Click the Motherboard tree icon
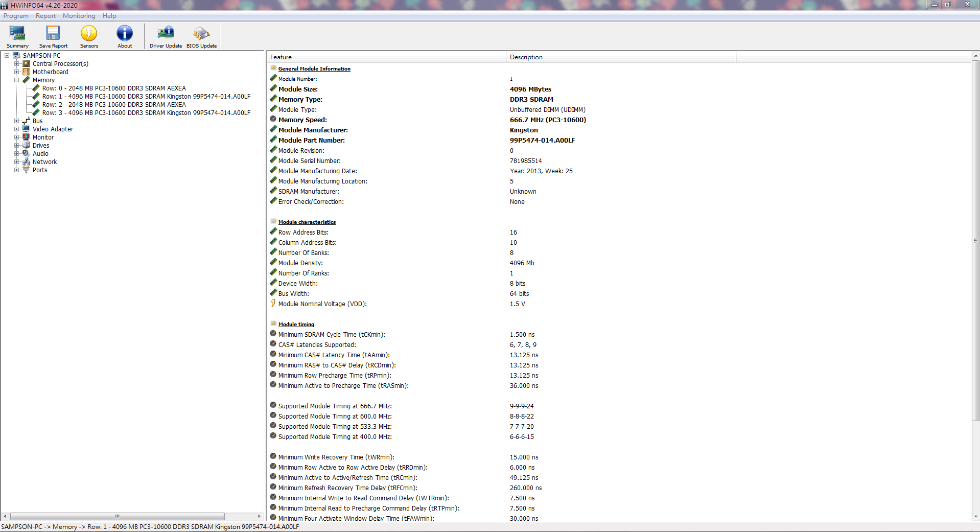 point(27,72)
